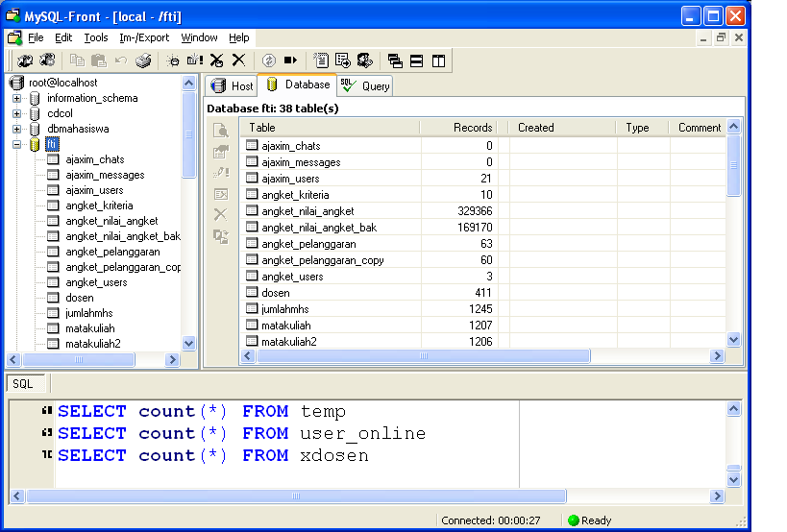Click the connect to server toolbar icon
Screen dimensions: 787x532
click(25, 60)
